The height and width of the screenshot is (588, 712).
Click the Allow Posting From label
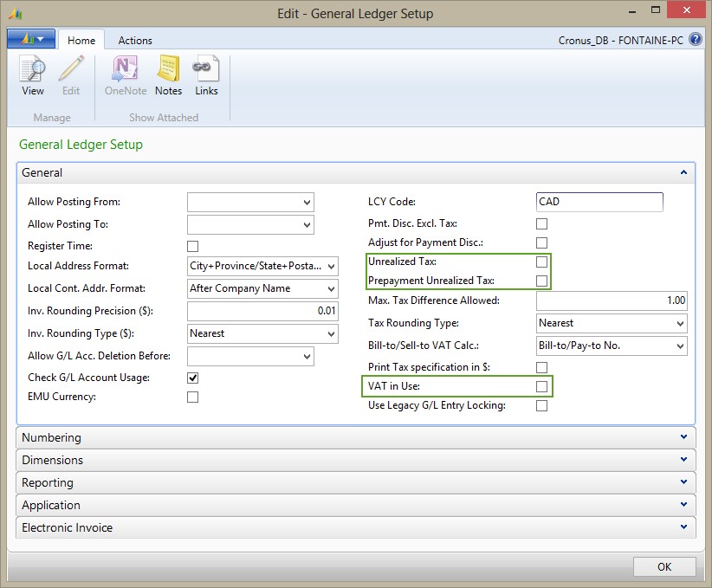[74, 202]
